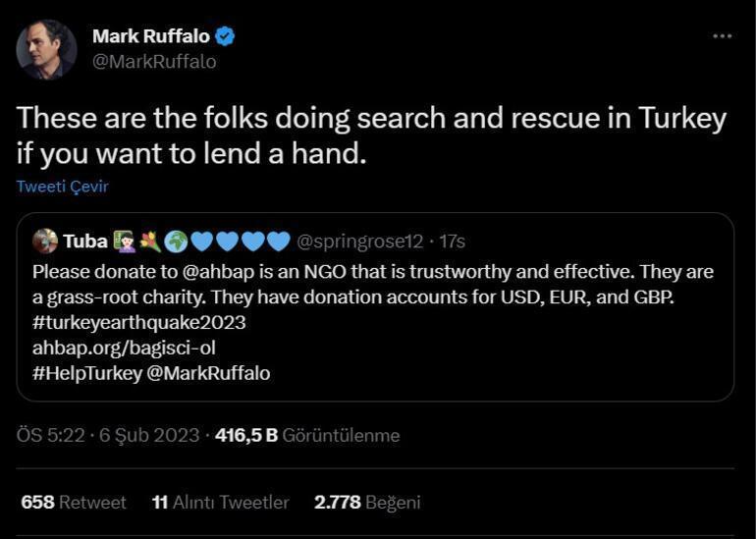Screen dimensions: 756x539
Task: Open Tuba's small profile picture
Action: pos(45,242)
